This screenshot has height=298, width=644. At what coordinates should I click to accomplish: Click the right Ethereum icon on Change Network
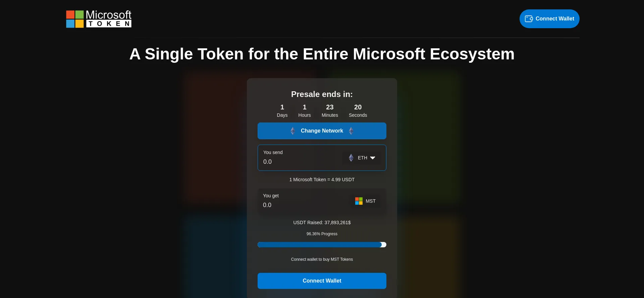pyautogui.click(x=351, y=131)
